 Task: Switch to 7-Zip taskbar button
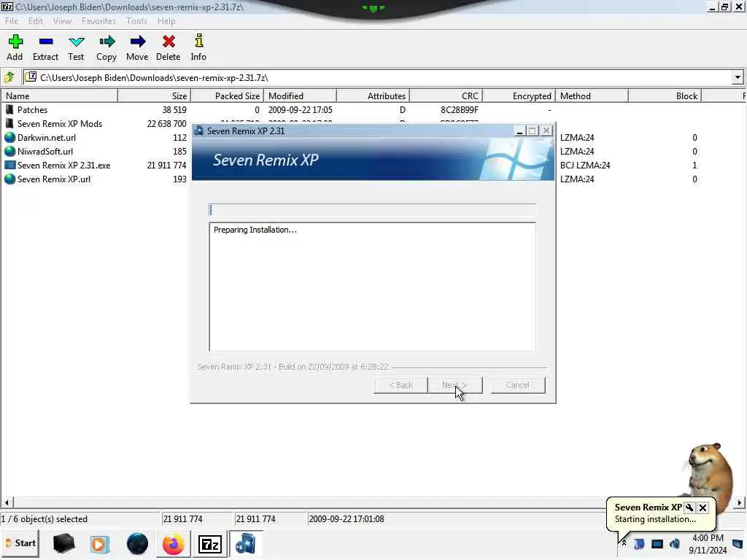(210, 544)
